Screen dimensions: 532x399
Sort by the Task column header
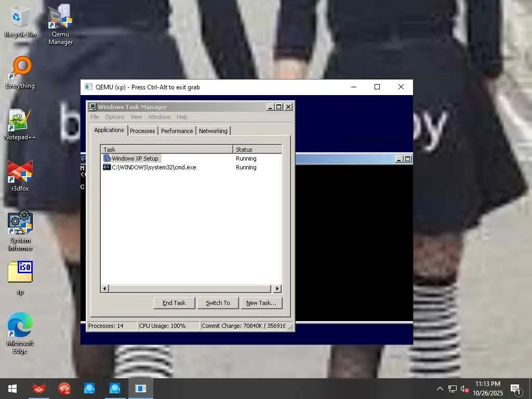167,149
